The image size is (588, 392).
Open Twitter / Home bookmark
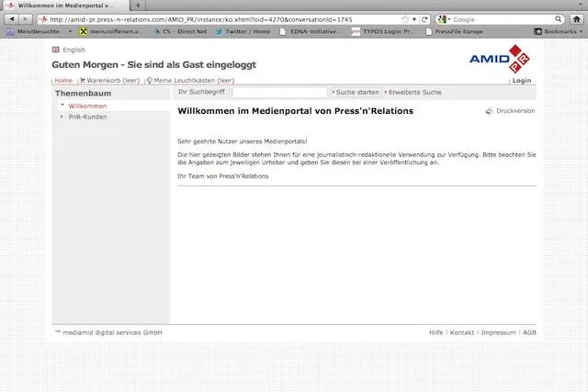pos(243,31)
